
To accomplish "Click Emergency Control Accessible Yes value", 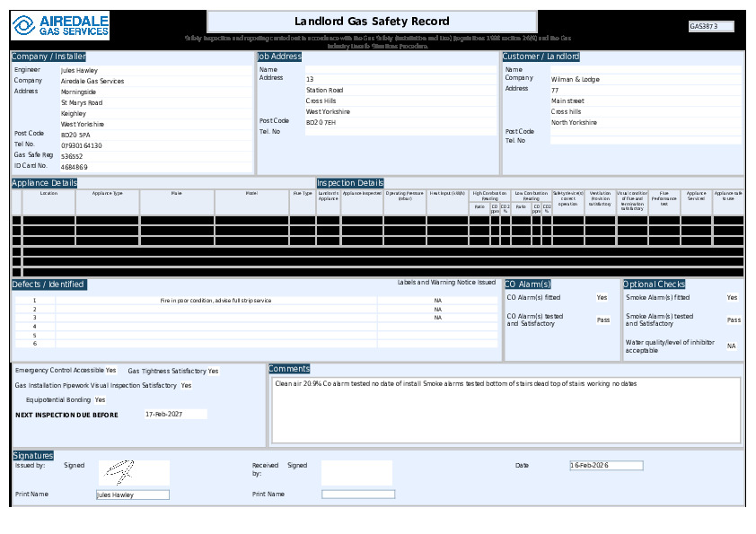I will 110,370.
